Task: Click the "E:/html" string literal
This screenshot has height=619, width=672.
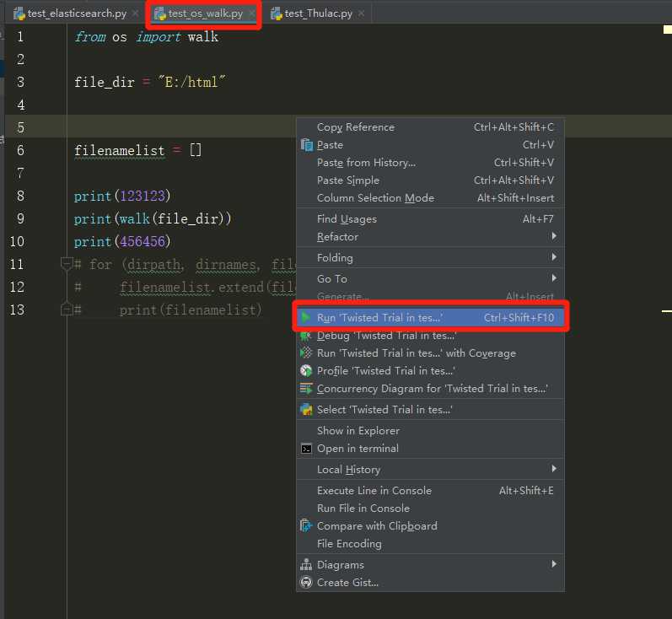Action: [x=191, y=82]
